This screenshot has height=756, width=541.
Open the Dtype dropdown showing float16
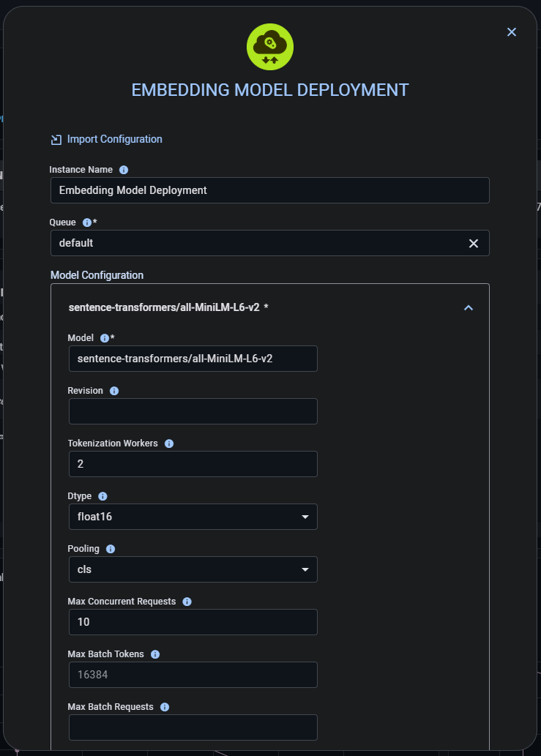click(x=305, y=516)
